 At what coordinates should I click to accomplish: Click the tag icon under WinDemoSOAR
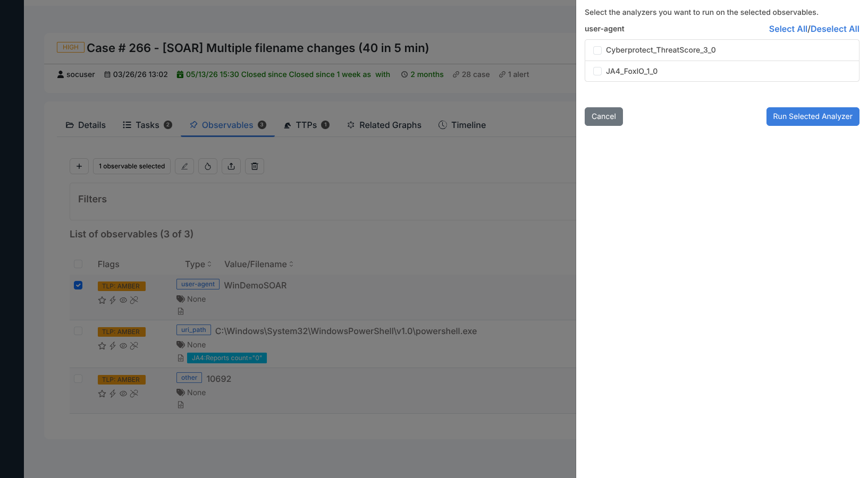pyautogui.click(x=181, y=300)
